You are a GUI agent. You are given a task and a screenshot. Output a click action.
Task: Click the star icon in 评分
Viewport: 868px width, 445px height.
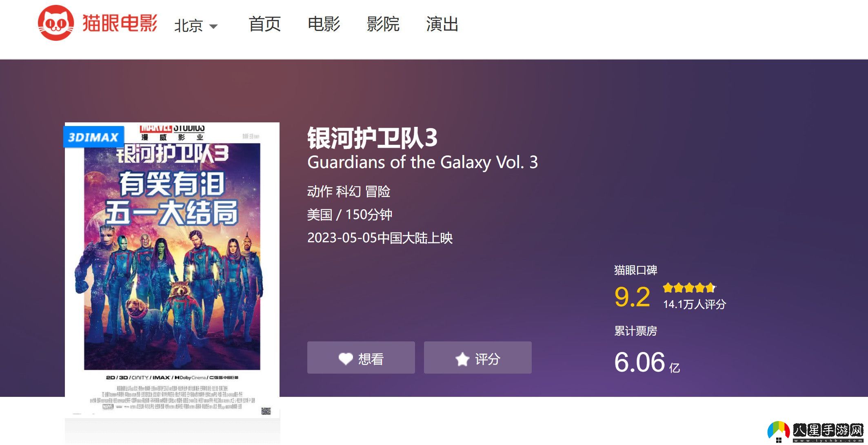coord(462,359)
